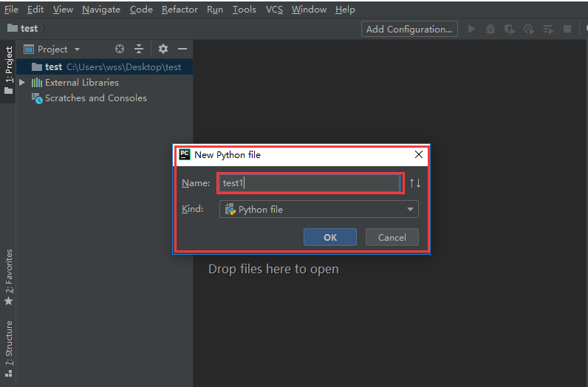Screen dimensions: 588x387
Task: Open the Navigate menu
Action: pyautogui.click(x=101, y=10)
